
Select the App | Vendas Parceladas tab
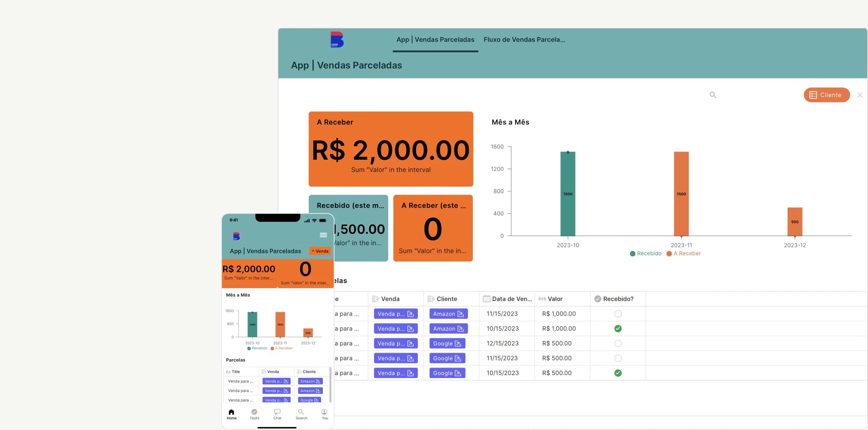(x=435, y=39)
